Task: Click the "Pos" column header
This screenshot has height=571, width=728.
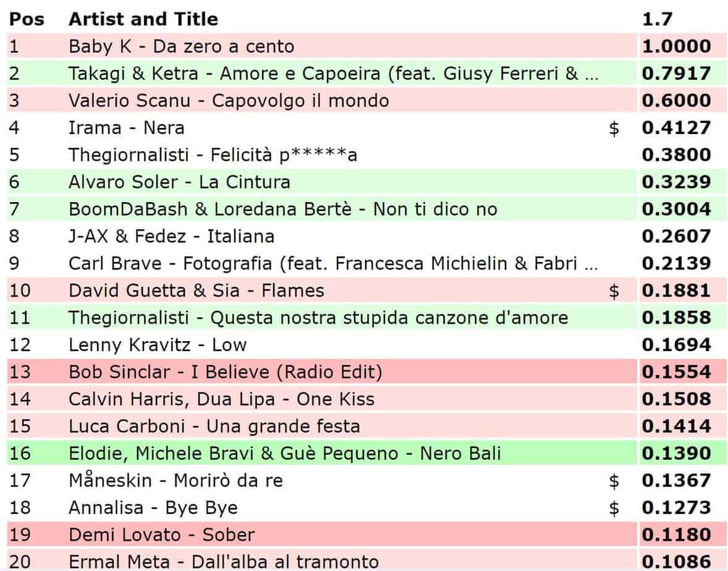Action: pos(27,19)
